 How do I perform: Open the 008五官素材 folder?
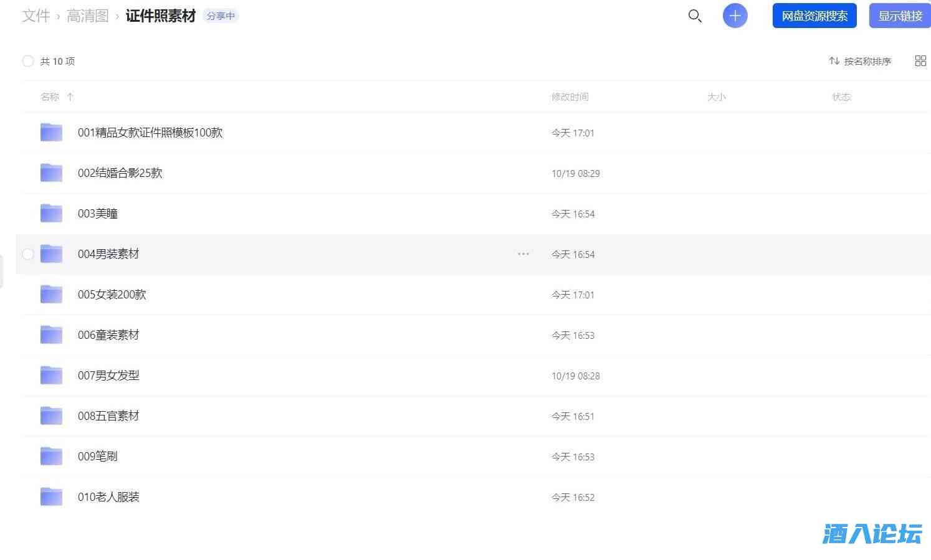point(108,416)
